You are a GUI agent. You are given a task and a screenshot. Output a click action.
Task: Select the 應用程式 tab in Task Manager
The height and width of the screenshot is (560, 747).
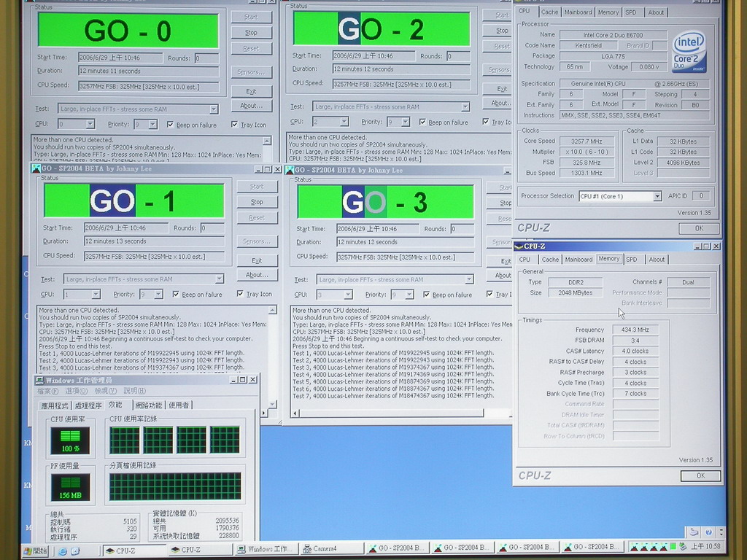tap(55, 405)
